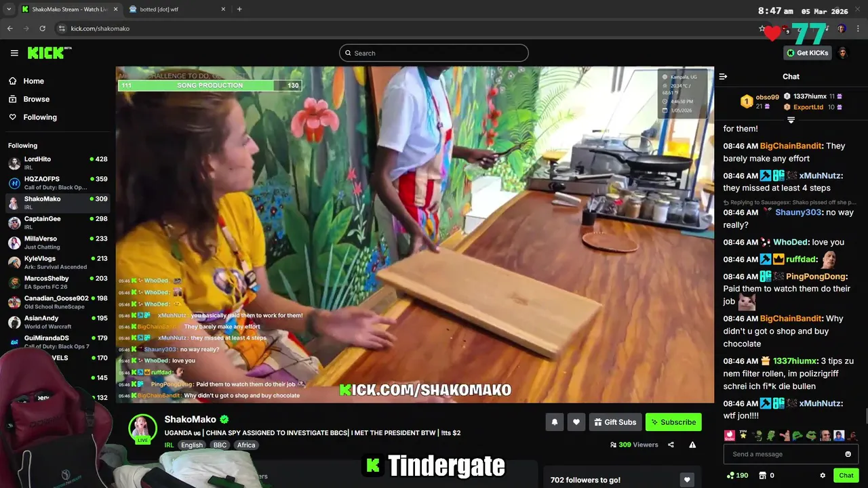Open AsianAndy channel in Following list
This screenshot has width=868, height=488.
click(x=58, y=322)
